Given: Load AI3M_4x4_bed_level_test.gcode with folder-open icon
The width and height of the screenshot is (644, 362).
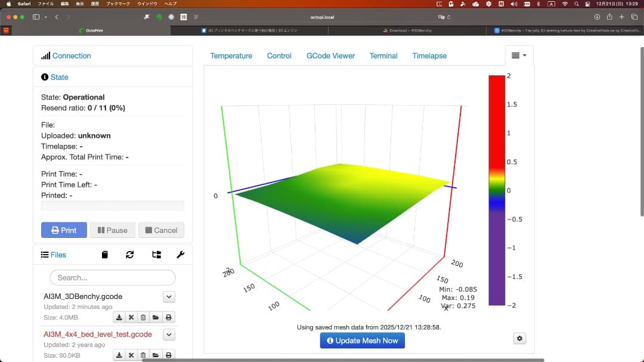Looking at the screenshot, I should 156,354.
